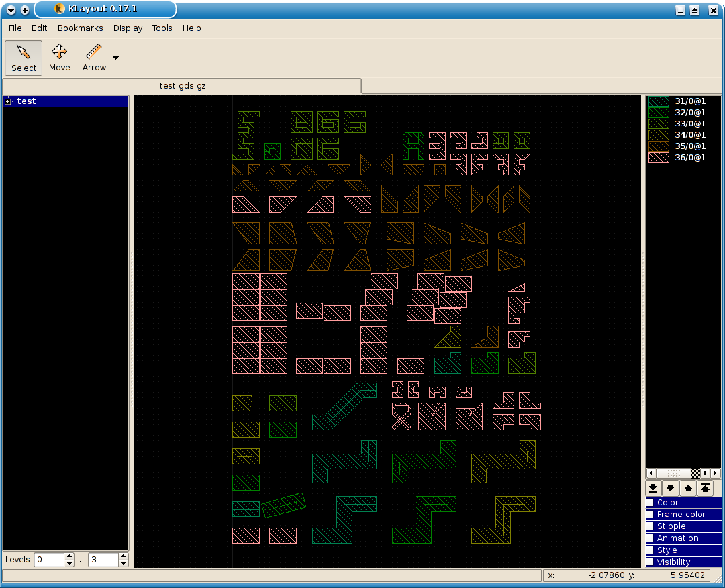Toggle the Color panel checkbox
Image resolution: width=725 pixels, height=588 pixels.
650,503
